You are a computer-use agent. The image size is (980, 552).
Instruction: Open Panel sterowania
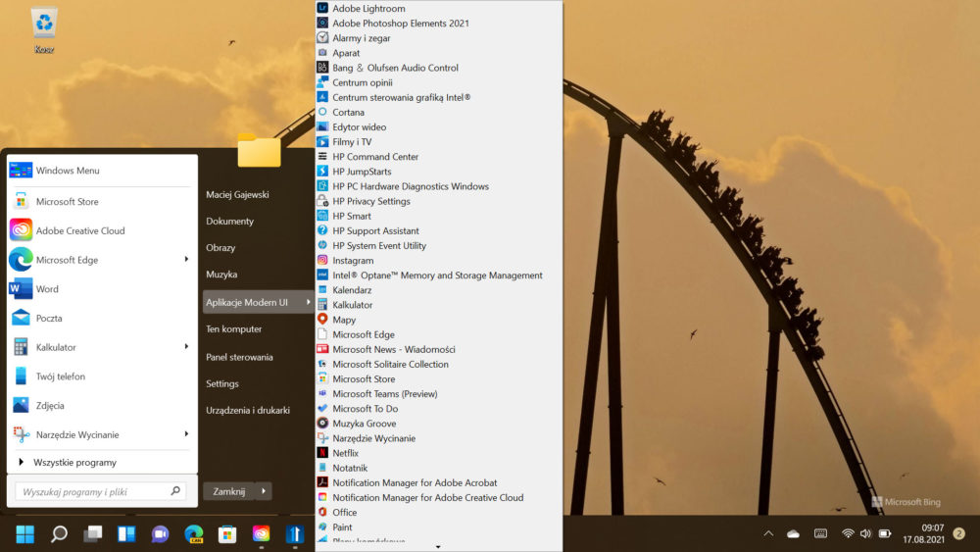(239, 357)
